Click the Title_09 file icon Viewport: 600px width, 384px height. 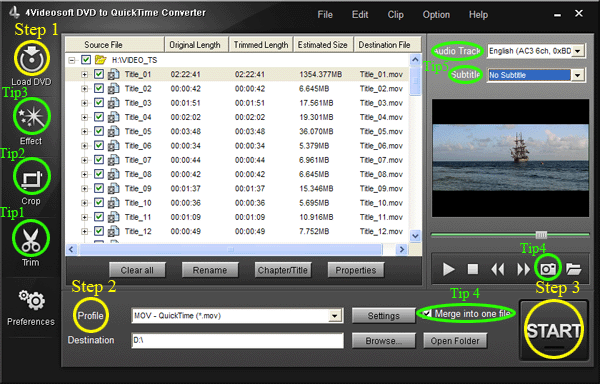tap(114, 188)
